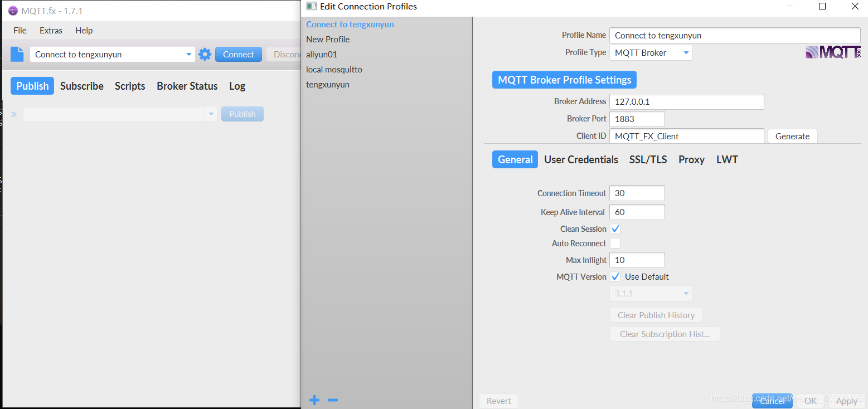Select the General settings tab
The width and height of the screenshot is (868, 409).
(x=515, y=159)
